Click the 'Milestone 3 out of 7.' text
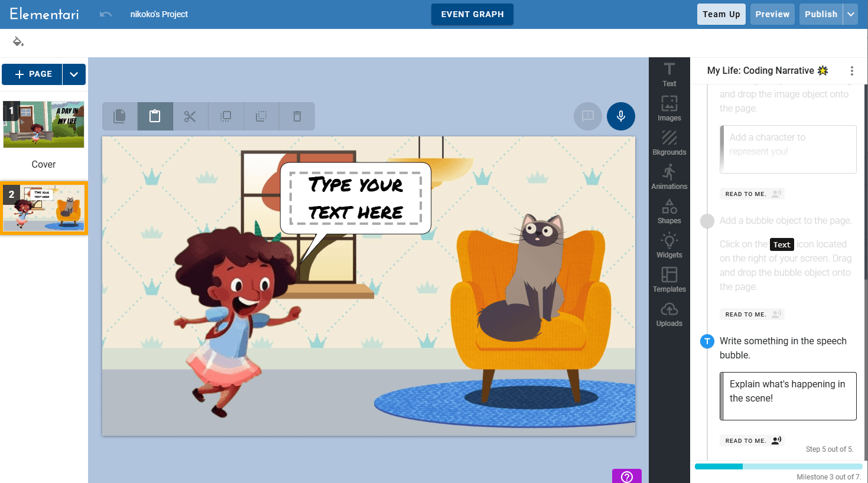868x483 pixels. (x=829, y=477)
